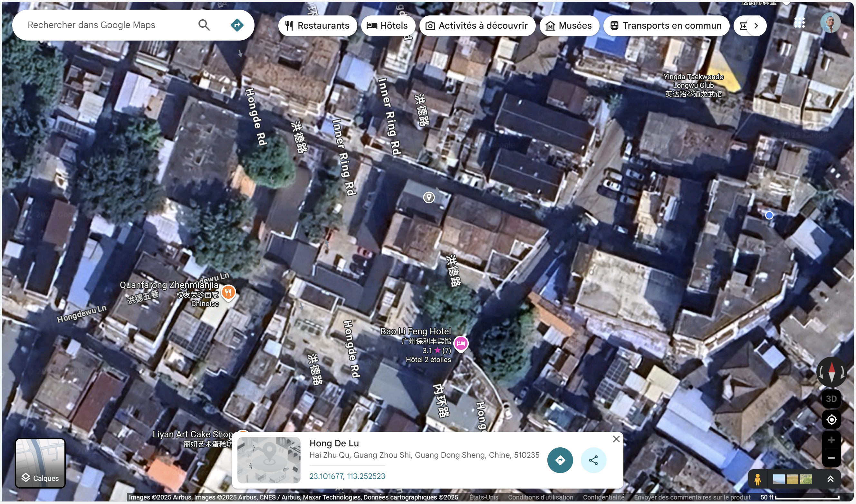Screen dimensions: 856x504
Task: Search for nearby Musées
Action: (569, 25)
